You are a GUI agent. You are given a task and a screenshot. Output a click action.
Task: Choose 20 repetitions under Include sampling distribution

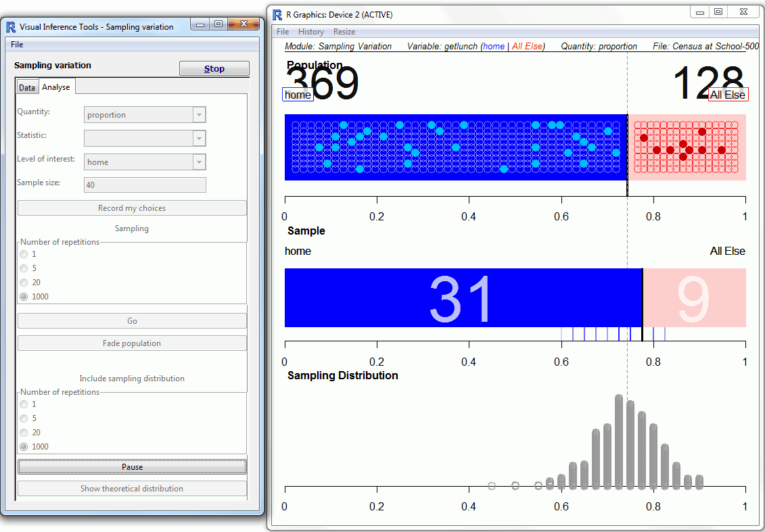coord(24,433)
